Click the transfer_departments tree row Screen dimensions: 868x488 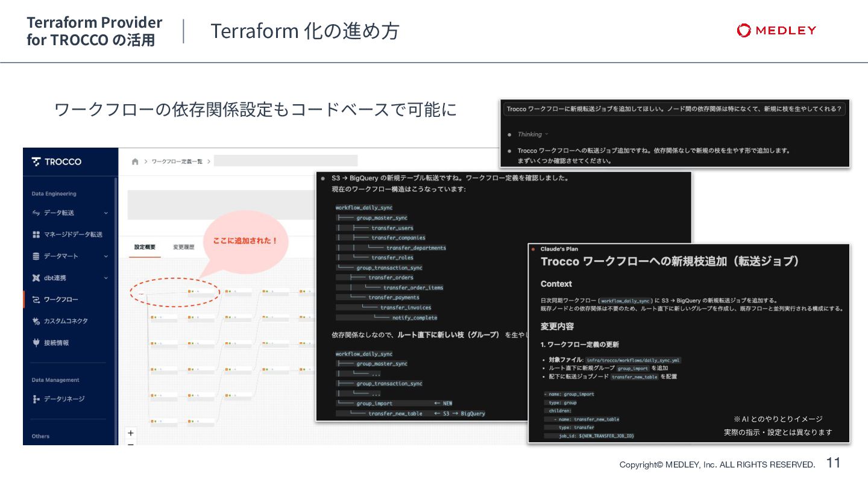coord(416,248)
